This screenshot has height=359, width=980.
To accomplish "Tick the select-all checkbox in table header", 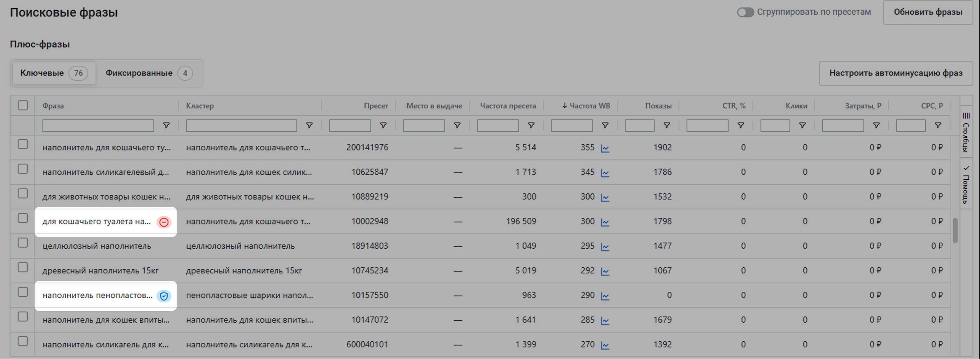I will click(x=23, y=105).
